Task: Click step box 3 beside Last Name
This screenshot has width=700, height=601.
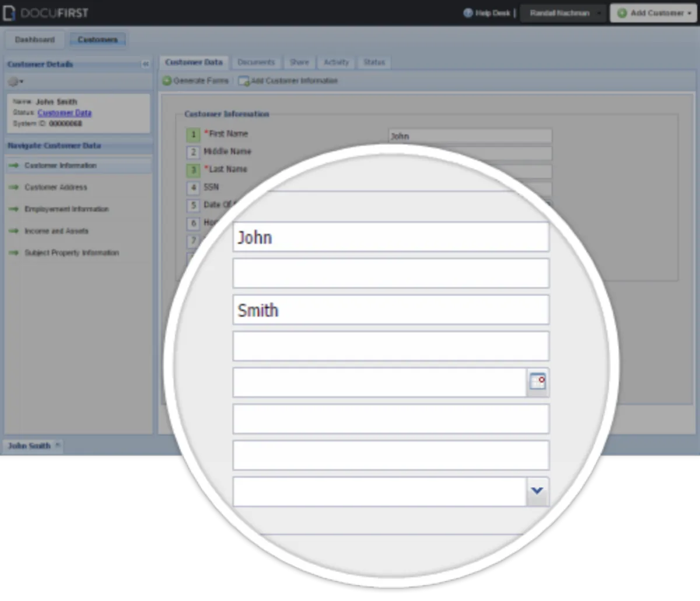Action: [193, 170]
